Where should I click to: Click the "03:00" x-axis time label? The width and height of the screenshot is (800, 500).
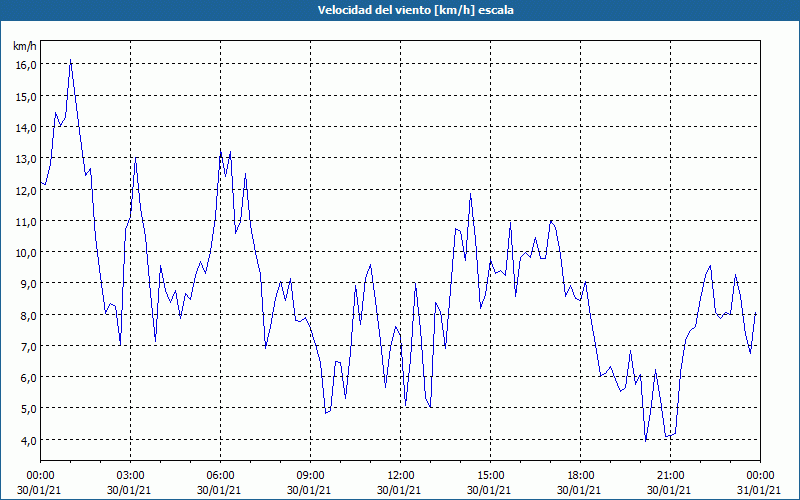tap(130, 475)
